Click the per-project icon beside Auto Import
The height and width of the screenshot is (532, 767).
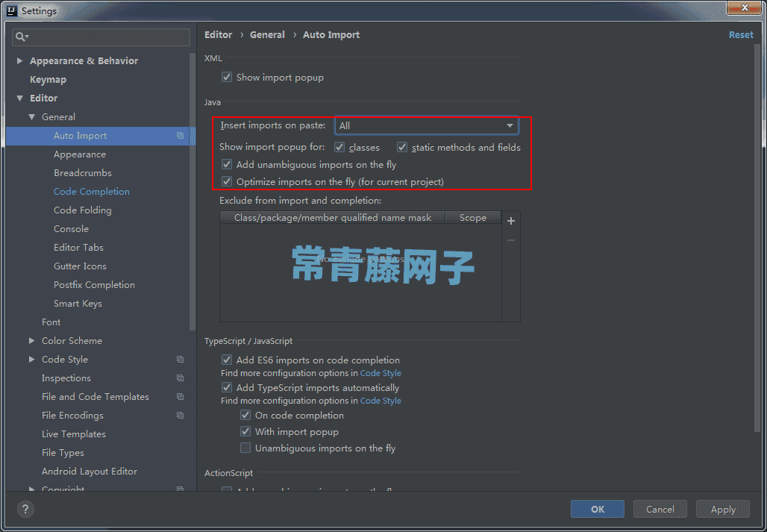pos(180,136)
